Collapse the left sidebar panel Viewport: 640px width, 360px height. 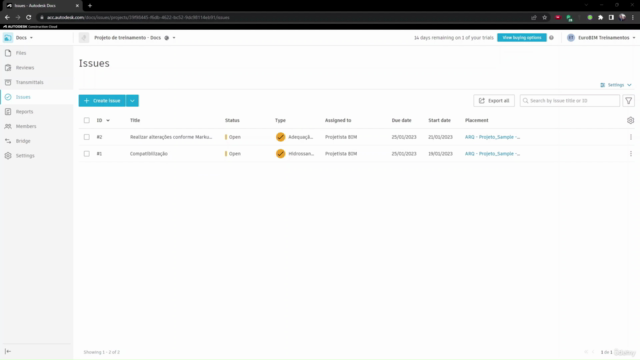[x=8, y=351]
